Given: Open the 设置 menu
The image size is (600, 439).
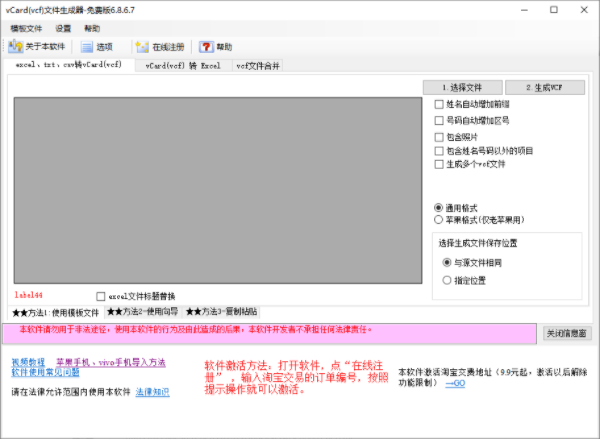Looking at the screenshot, I should coord(63,29).
